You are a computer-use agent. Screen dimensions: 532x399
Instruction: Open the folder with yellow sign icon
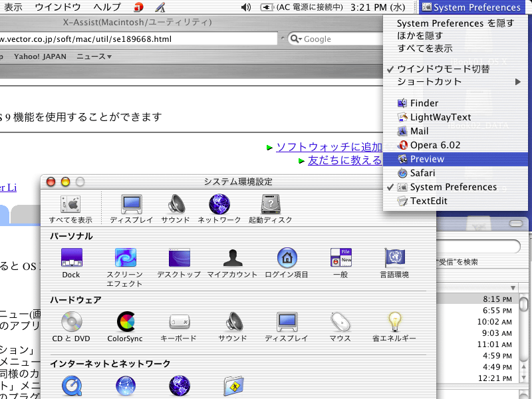[x=233, y=386]
